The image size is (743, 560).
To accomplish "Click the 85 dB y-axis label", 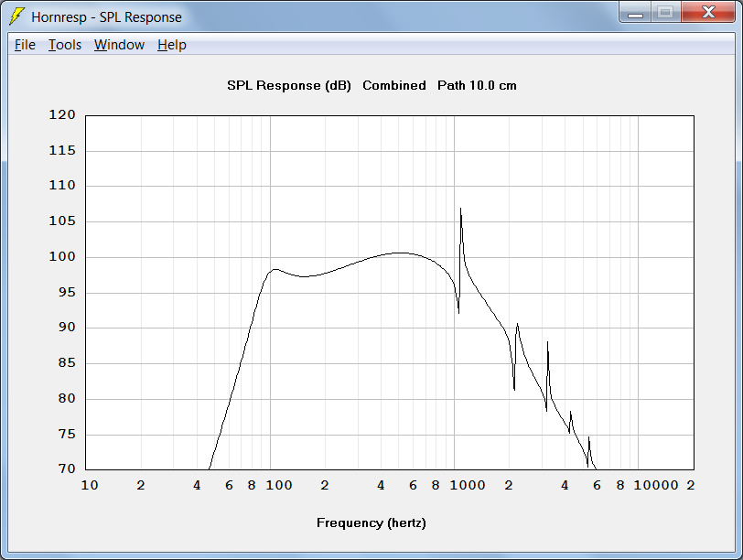I will pos(67,363).
